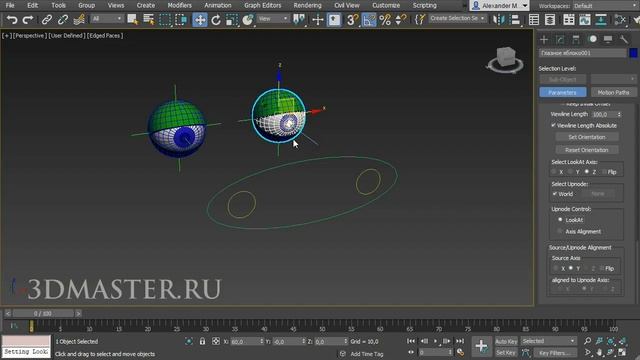Open the Curve Editor icon

point(584,20)
